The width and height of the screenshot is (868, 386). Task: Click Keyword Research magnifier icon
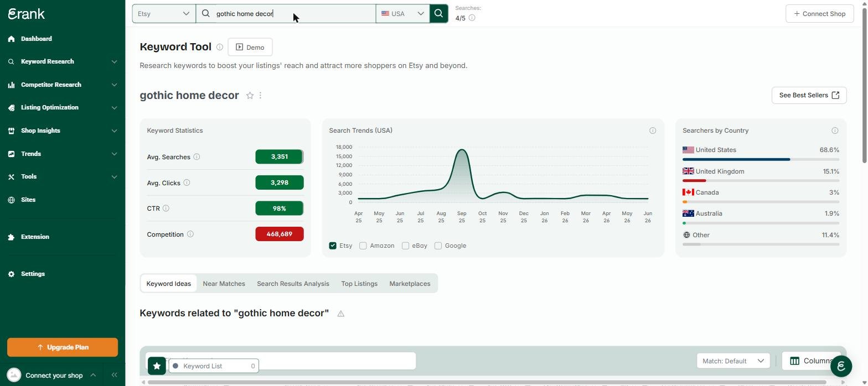[11, 61]
